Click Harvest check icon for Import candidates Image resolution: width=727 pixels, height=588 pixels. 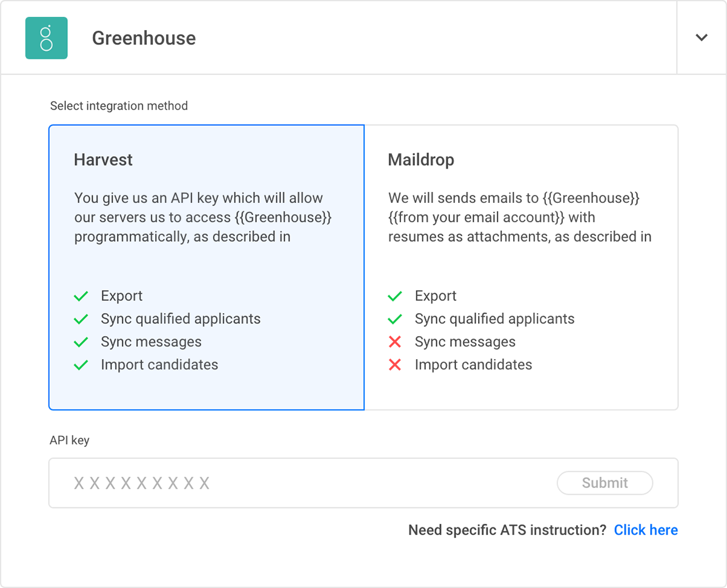(x=81, y=365)
